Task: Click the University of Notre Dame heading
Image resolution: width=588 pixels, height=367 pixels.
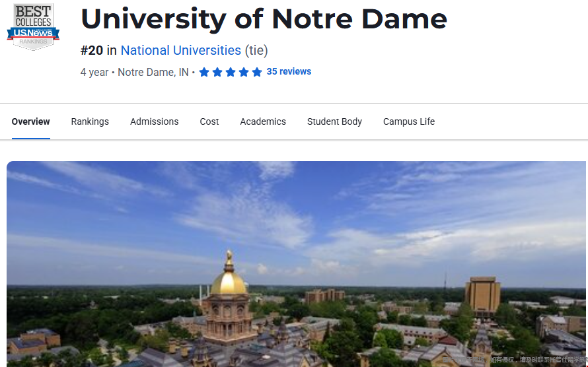Action: tap(264, 18)
